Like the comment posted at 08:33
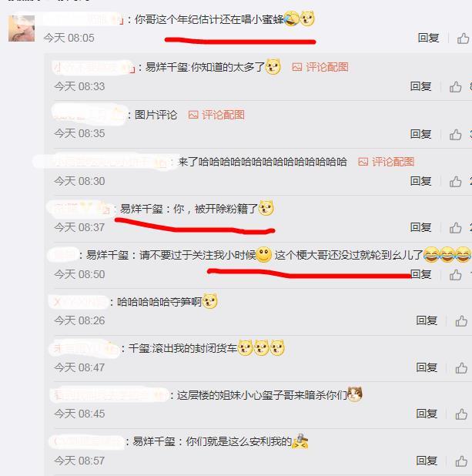 coord(455,87)
